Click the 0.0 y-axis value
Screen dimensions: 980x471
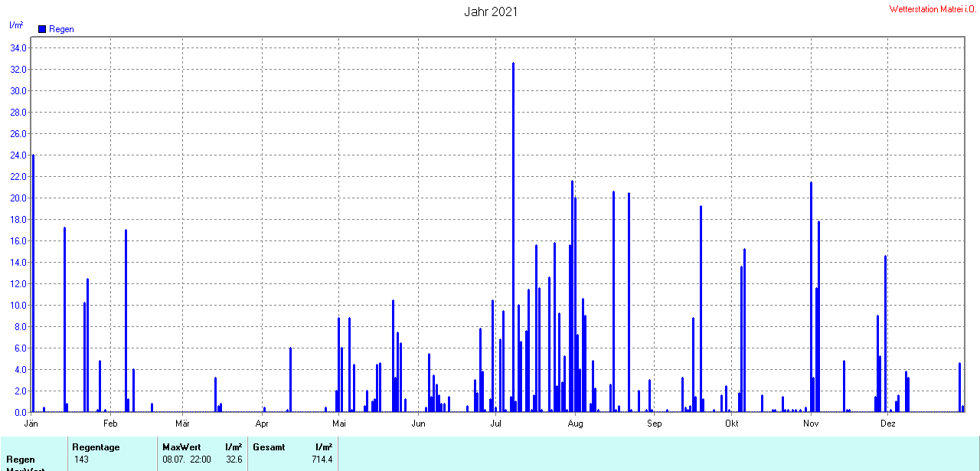20,412
